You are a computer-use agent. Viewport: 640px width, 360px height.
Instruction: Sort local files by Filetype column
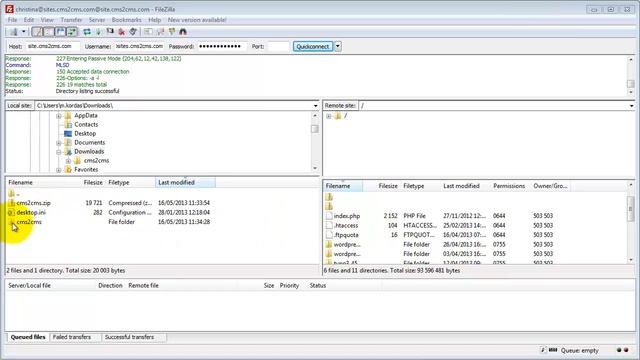[x=130, y=182]
